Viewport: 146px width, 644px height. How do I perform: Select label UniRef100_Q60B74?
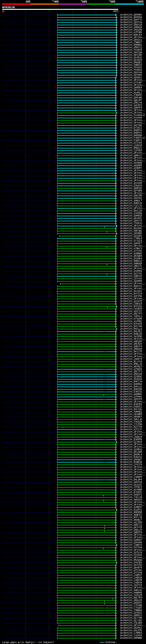pos(131,567)
